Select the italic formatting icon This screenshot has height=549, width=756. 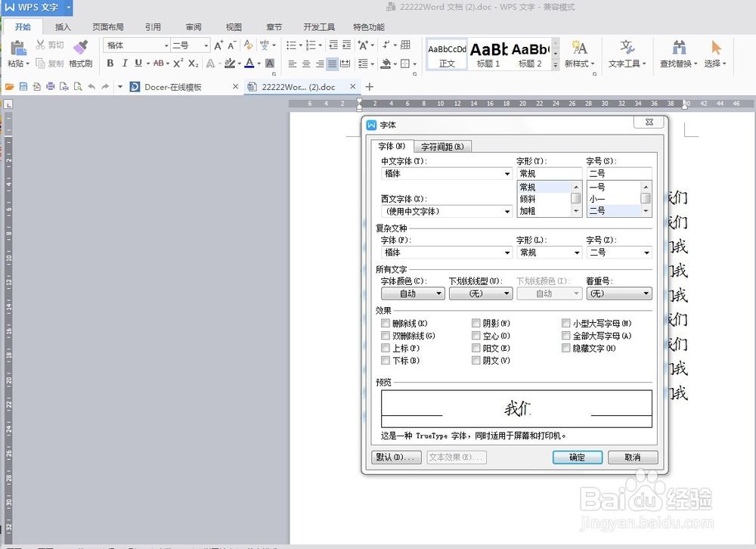point(124,64)
